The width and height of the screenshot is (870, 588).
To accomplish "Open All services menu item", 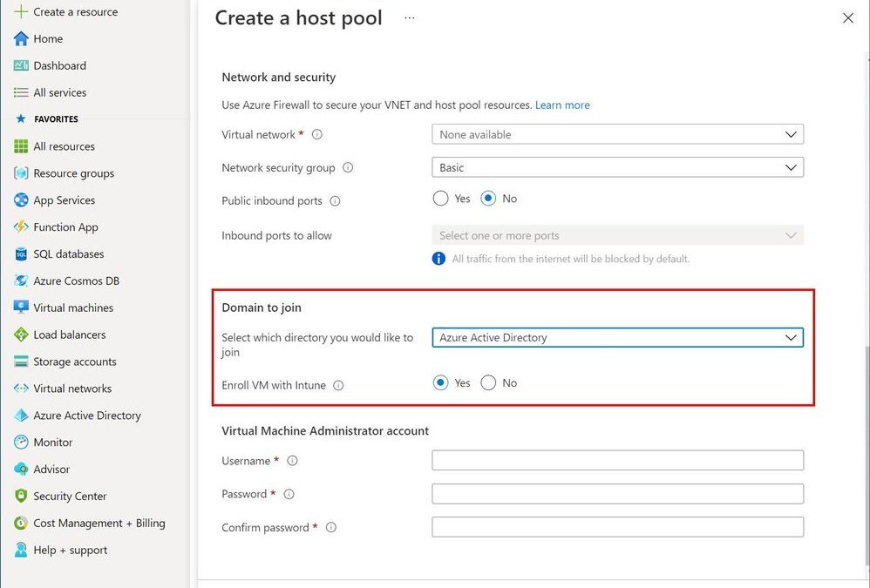I will tap(60, 92).
